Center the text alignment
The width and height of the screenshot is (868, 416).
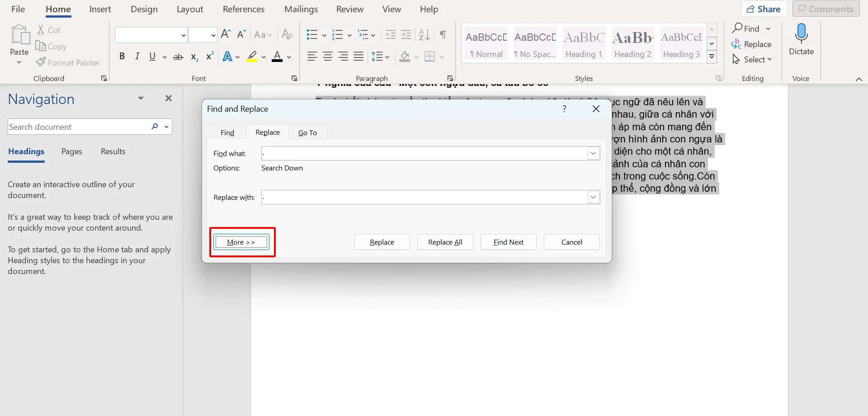[328, 57]
